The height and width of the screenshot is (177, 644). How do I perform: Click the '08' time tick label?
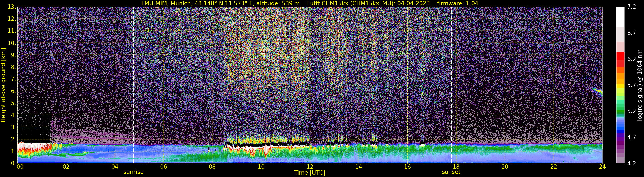point(212,167)
